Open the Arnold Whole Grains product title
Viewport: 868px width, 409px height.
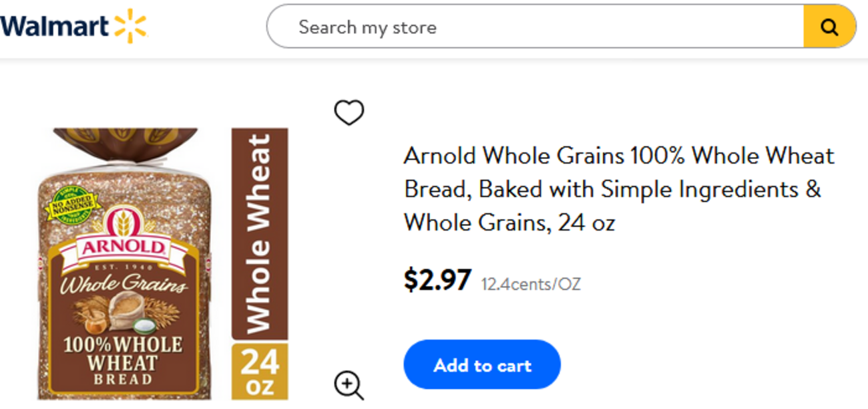point(618,189)
